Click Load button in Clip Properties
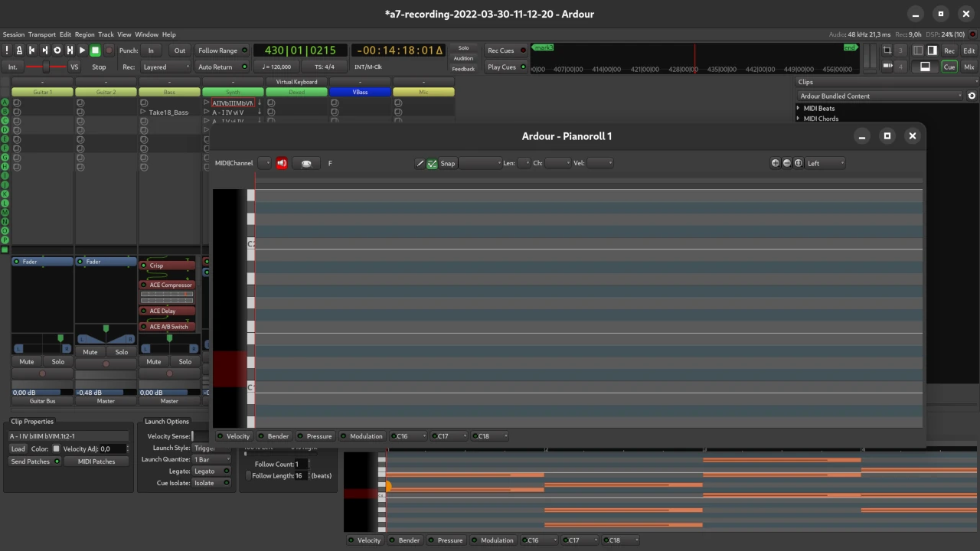Image resolution: width=980 pixels, height=551 pixels. pyautogui.click(x=18, y=449)
